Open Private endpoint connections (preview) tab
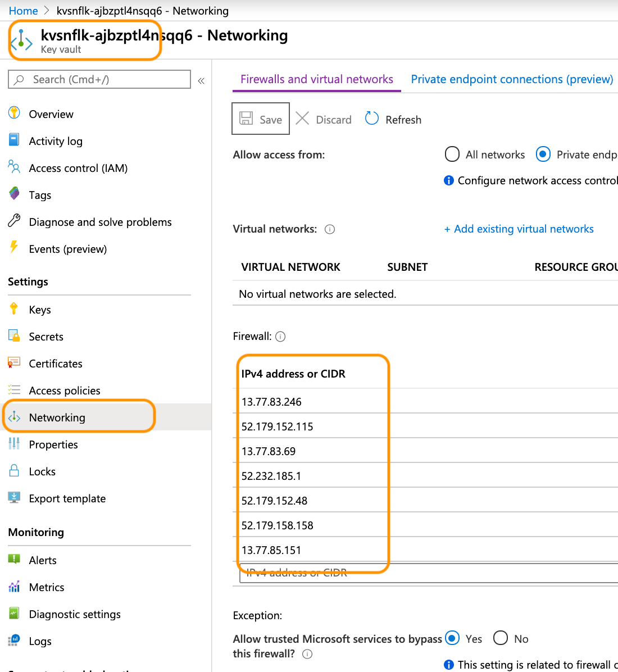 click(512, 79)
